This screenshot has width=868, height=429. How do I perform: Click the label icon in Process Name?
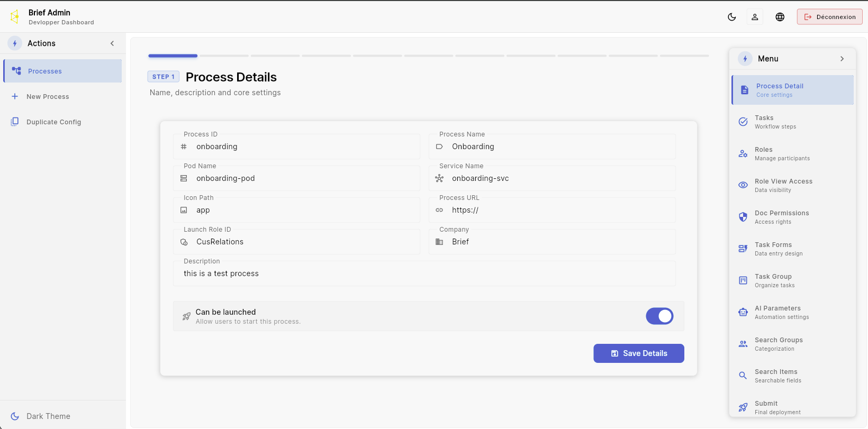pyautogui.click(x=439, y=147)
